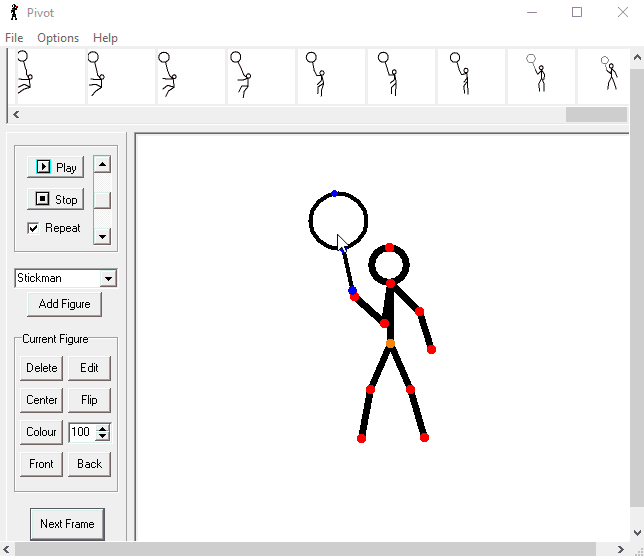
Task: Open the Colour picker button
Action: (x=41, y=432)
